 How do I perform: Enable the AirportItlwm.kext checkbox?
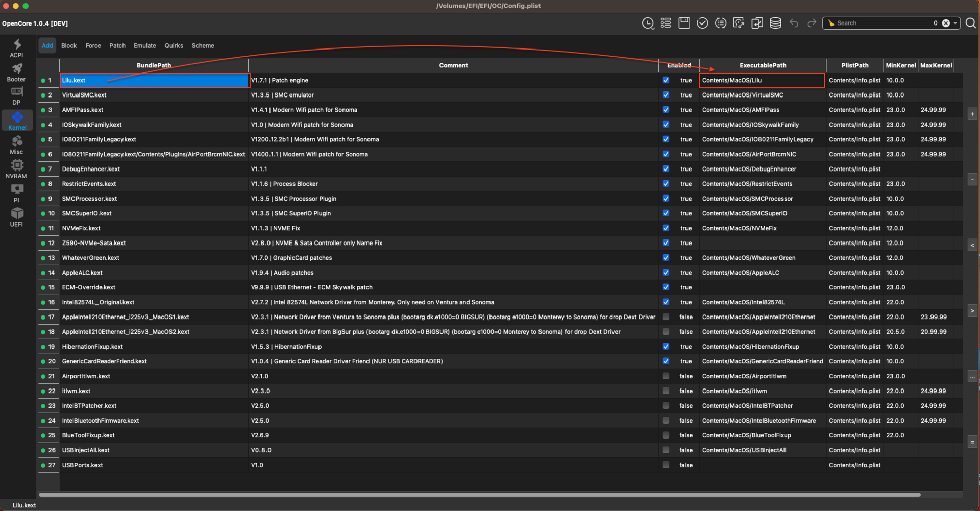click(x=666, y=376)
